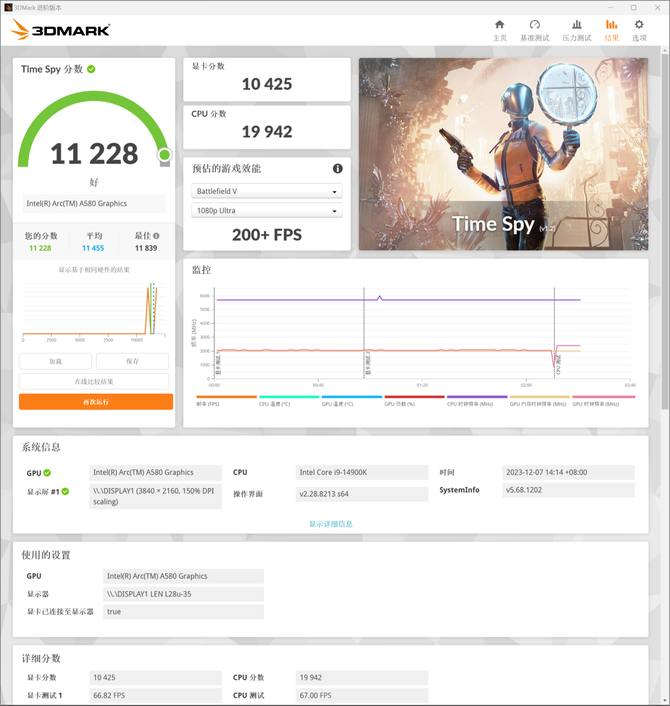Expand 显示详细信息 in system info

click(x=330, y=524)
